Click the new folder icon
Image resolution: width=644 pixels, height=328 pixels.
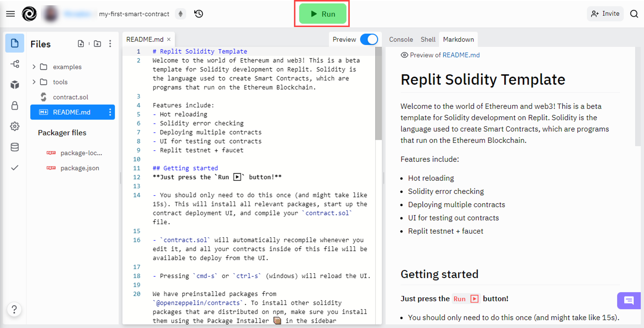pos(97,44)
